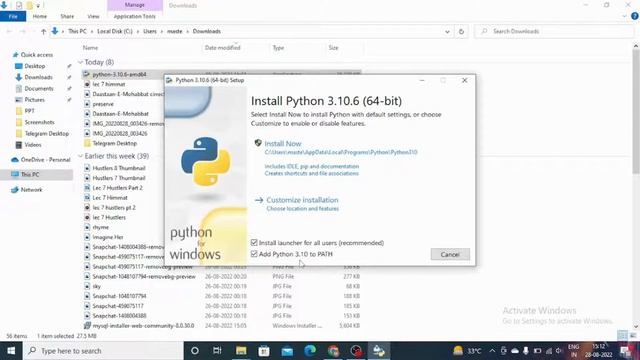Image resolution: width=640 pixels, height=360 pixels.
Task: Open Quick access in navigation pane
Action: point(36,55)
